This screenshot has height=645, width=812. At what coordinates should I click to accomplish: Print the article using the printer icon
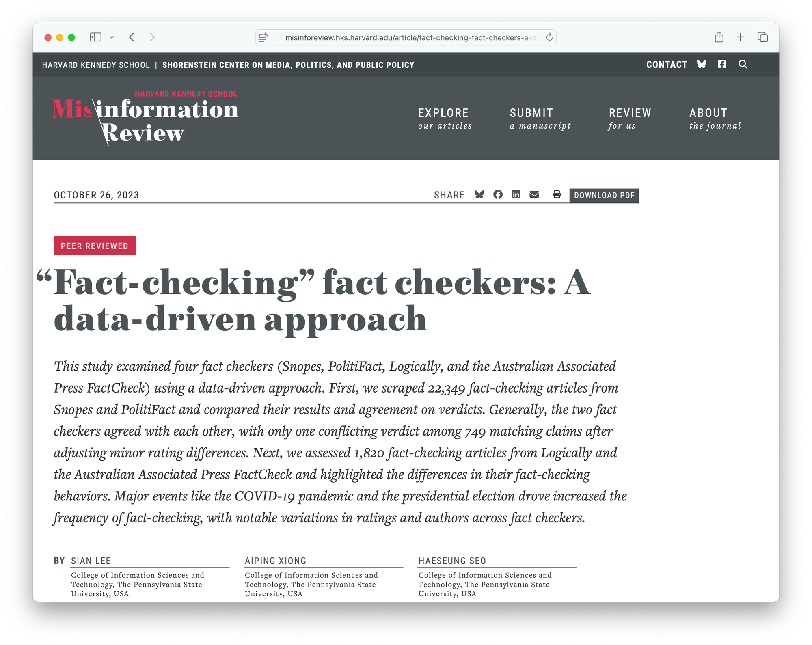[x=557, y=195]
